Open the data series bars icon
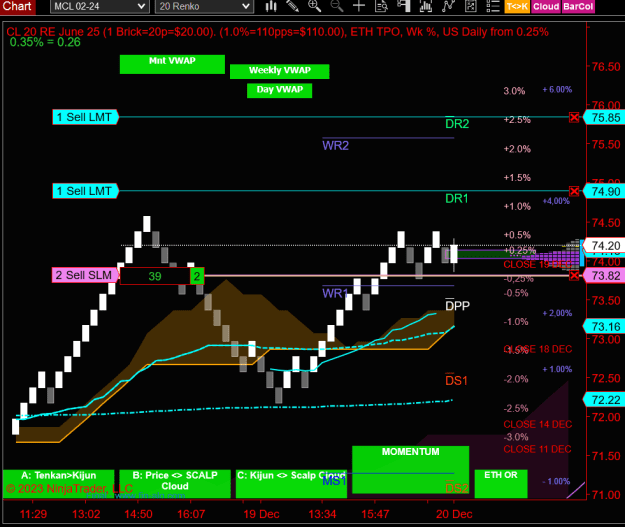 click(426, 6)
